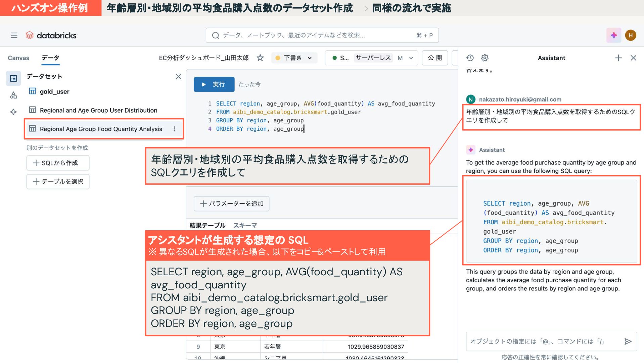The image size is (644, 363).
Task: Click SQL editor line 4 ORDER BY clause
Action: (x=260, y=129)
